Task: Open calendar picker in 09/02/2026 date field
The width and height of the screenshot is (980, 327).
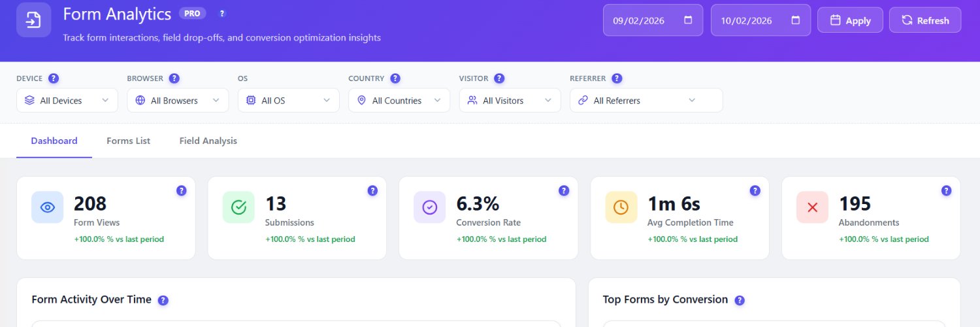Action: (688, 20)
